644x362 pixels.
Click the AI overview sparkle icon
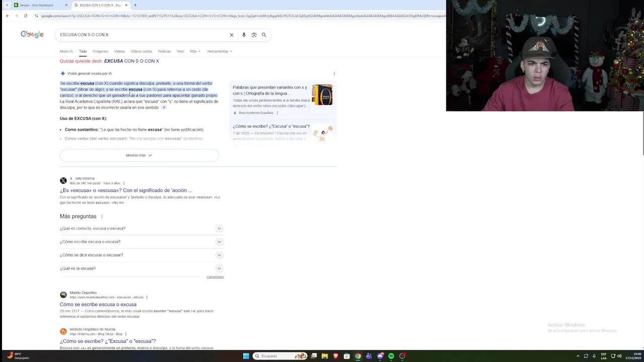point(63,73)
